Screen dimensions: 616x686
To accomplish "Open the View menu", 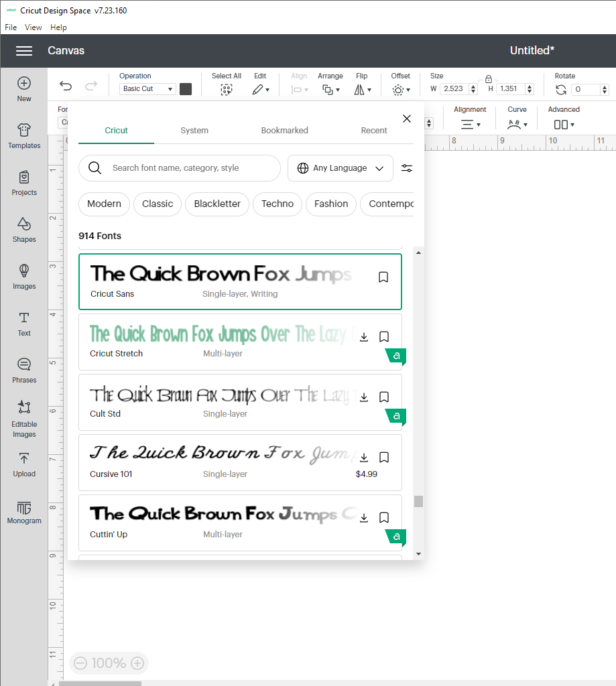I will click(34, 27).
